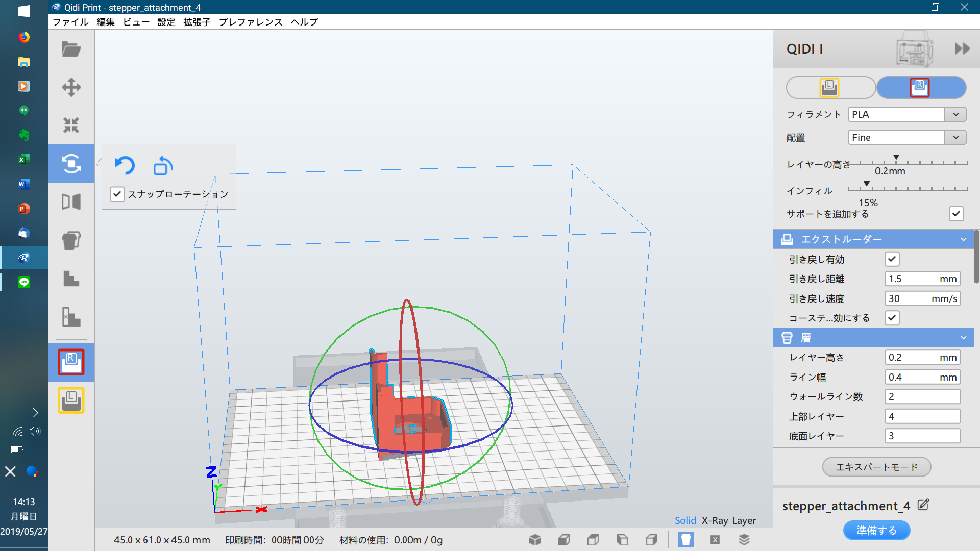Viewport: 980px width, 551px height.
Task: Click the エキスパートモード button
Action: 876,467
